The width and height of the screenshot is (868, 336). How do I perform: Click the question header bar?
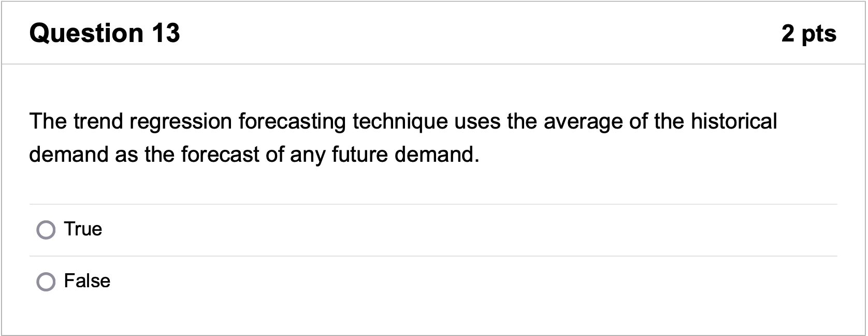coord(434,33)
